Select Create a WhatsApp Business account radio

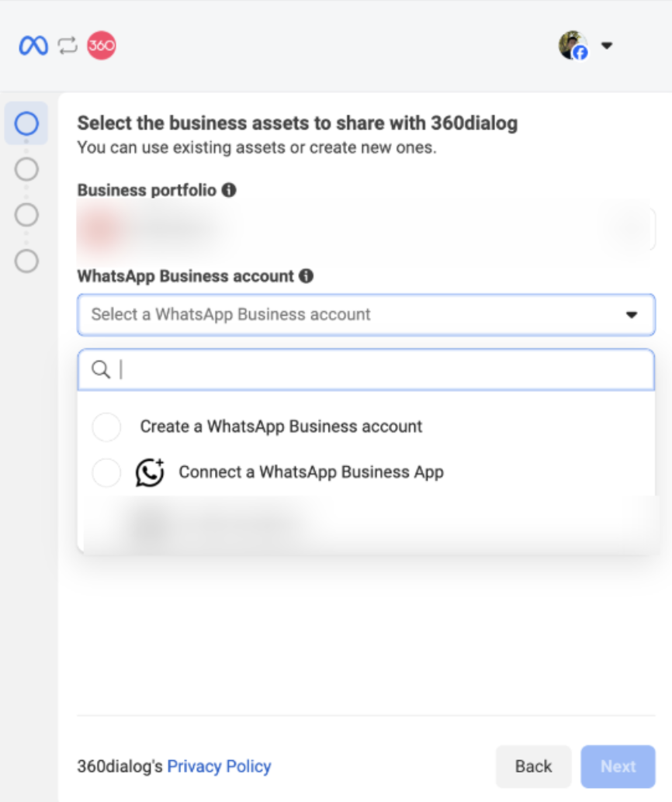tap(106, 427)
